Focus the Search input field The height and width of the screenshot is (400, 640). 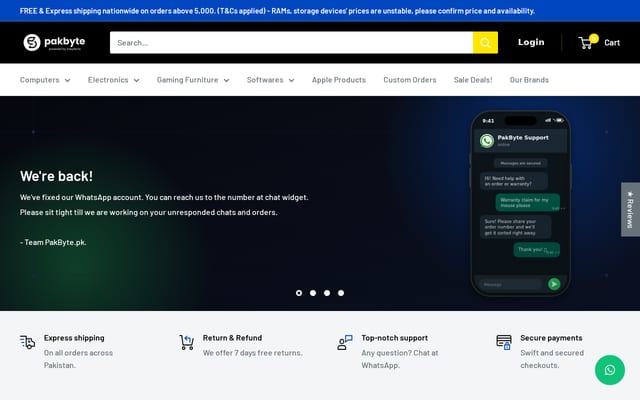(x=291, y=42)
